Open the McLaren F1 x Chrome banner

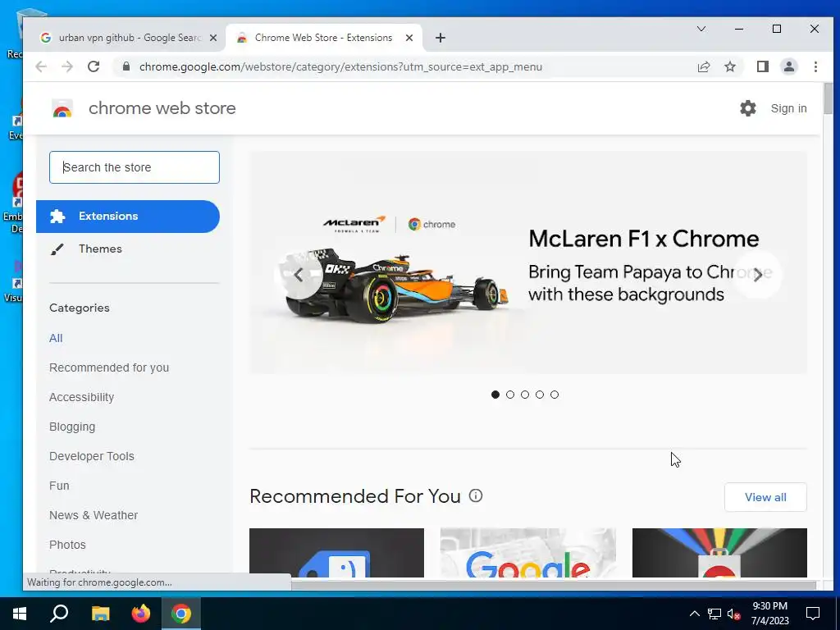[527, 262]
